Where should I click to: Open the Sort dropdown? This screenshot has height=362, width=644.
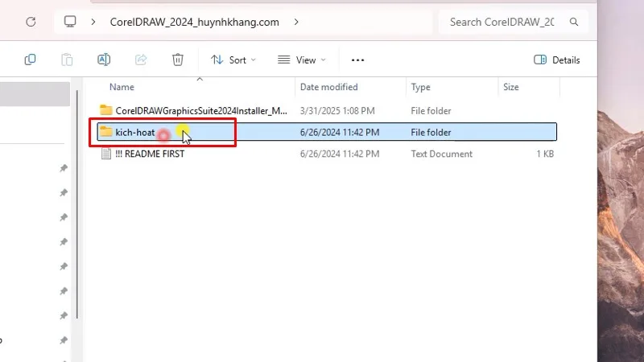233,60
